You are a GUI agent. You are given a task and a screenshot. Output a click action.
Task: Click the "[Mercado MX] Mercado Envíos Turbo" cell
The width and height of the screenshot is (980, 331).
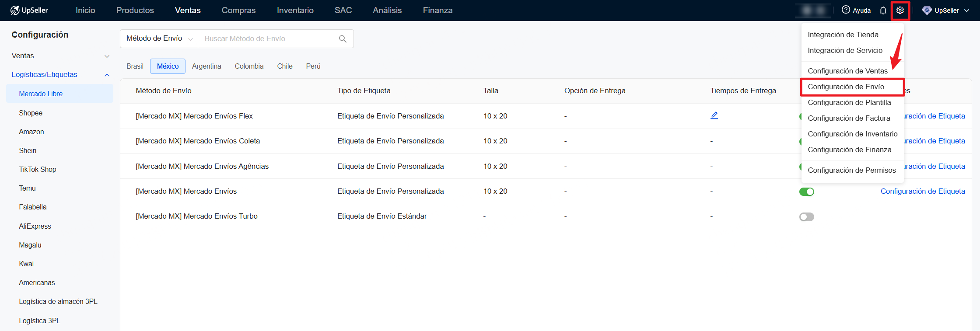197,216
